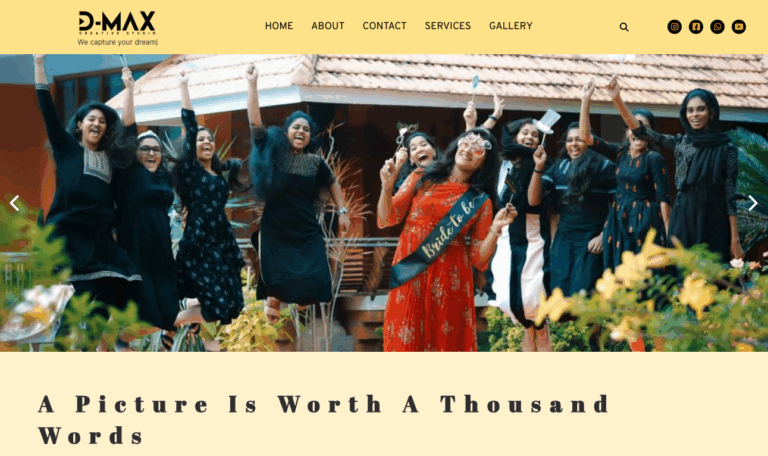Go to previous slide arrow
The height and width of the screenshot is (456, 768).
[x=14, y=203]
